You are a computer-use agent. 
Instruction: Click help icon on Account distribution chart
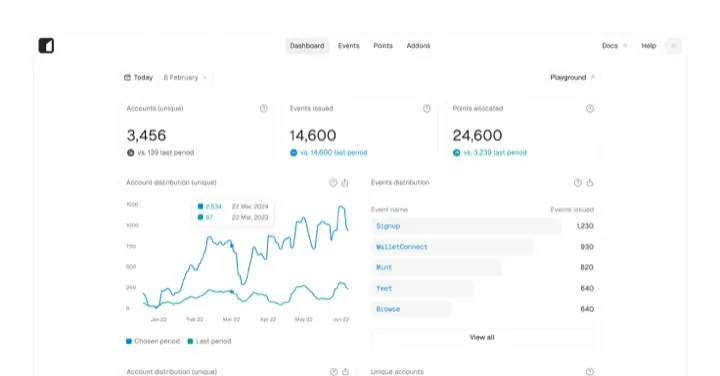333,183
